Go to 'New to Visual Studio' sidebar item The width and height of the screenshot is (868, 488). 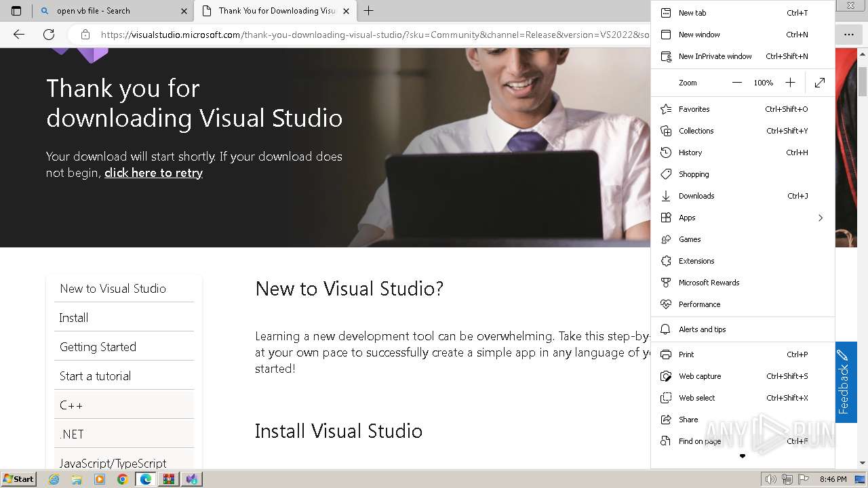[x=124, y=289]
